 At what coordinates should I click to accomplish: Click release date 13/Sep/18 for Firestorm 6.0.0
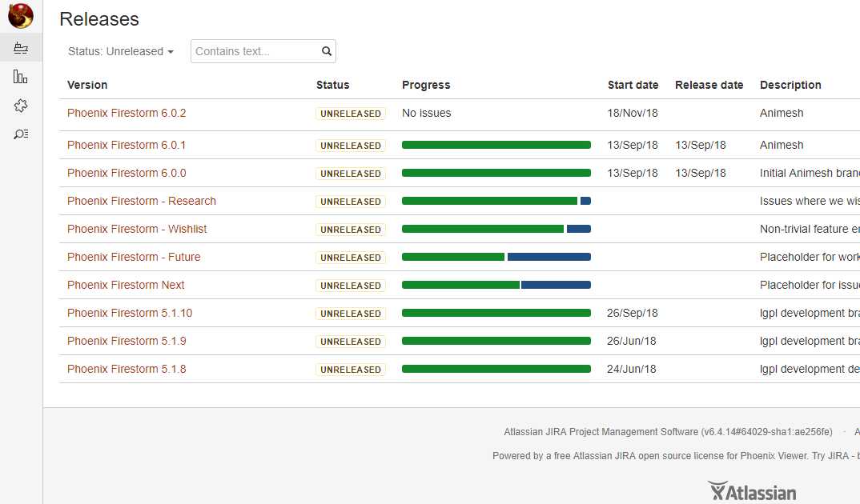701,173
